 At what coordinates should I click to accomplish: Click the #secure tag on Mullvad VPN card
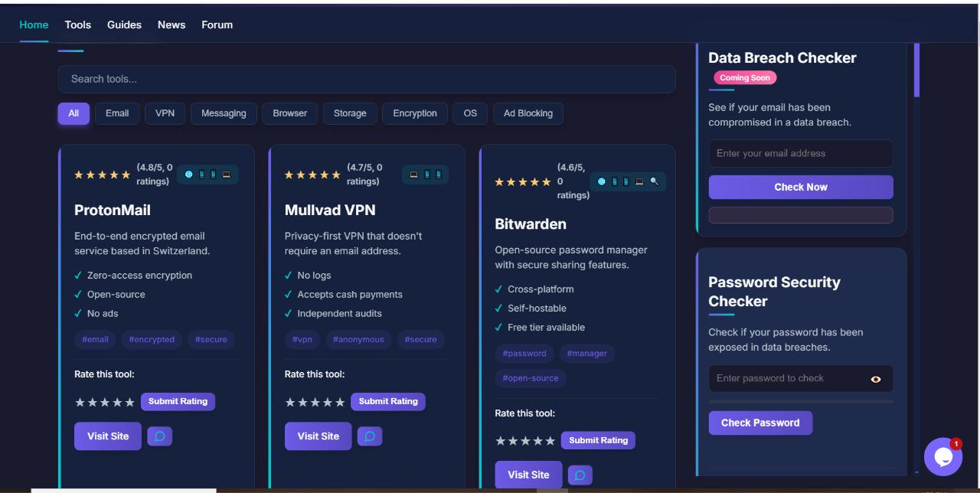pos(421,339)
